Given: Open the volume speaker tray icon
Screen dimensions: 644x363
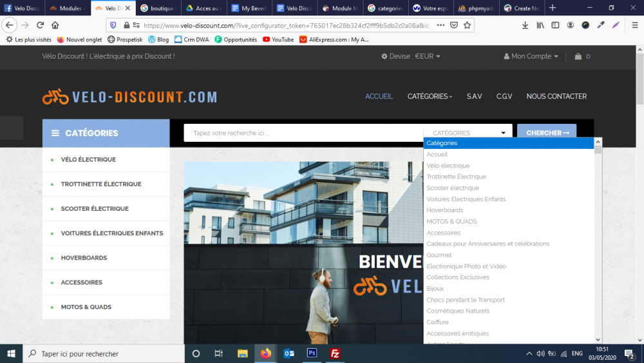Looking at the screenshot, I should click(x=540, y=353).
